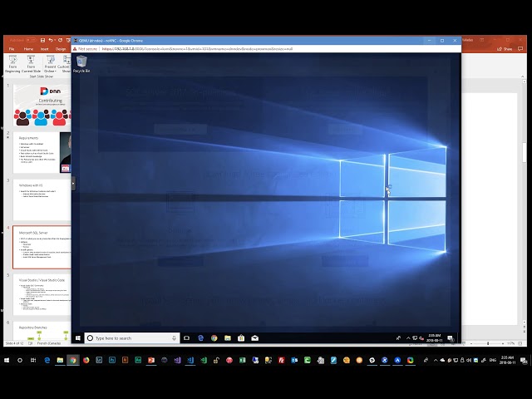Click the host Windows Start button
Image resolution: width=532 pixels, height=399 pixels.
7,360
